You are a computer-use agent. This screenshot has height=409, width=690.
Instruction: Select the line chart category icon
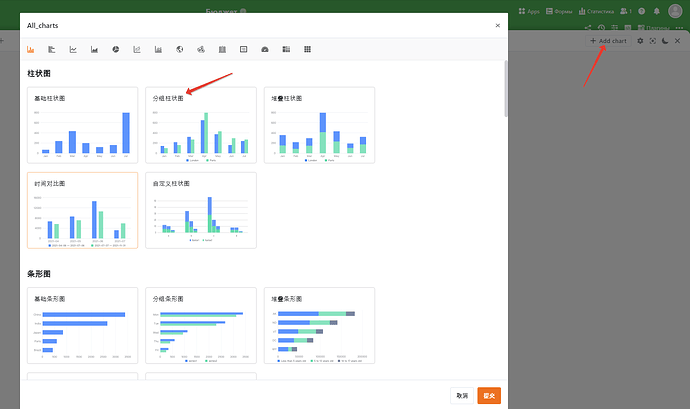click(x=73, y=49)
